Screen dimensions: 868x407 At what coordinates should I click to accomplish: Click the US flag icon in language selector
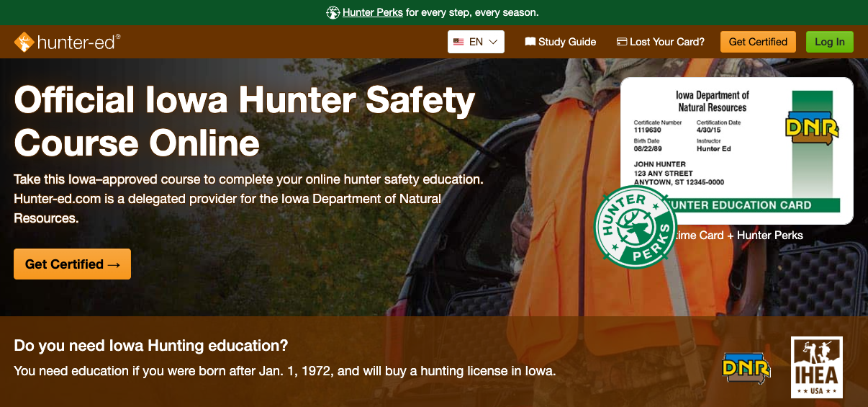[x=458, y=42]
